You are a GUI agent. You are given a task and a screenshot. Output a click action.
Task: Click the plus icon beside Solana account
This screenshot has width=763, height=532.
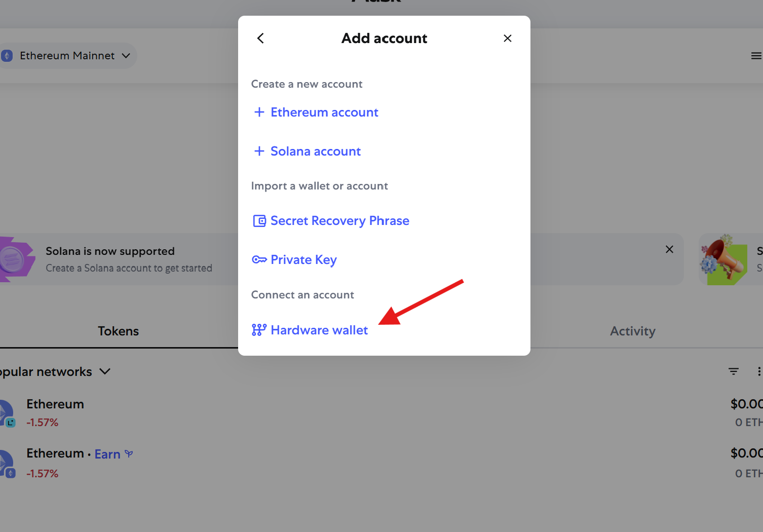pyautogui.click(x=259, y=151)
